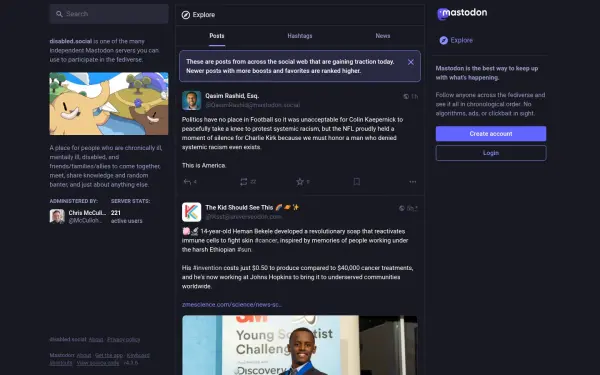Open the Get the app footer link
Viewport: 600px width, 375px height.
point(109,355)
